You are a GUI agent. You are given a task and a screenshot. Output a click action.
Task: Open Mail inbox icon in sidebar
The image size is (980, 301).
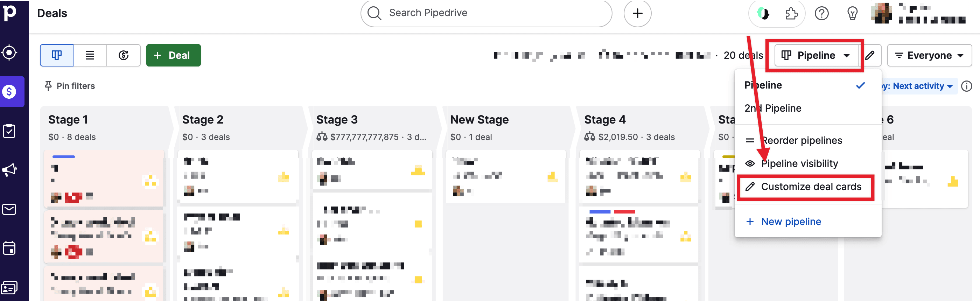9,209
